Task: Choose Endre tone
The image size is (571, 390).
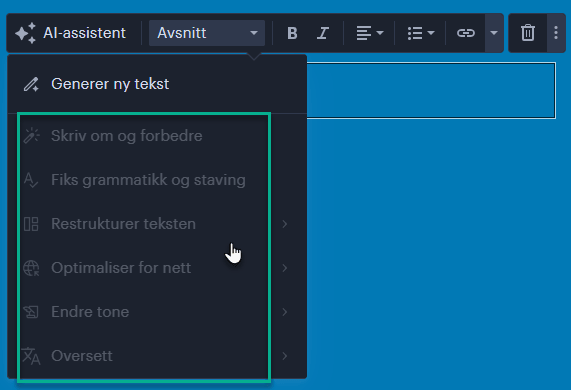Action: [157, 312]
